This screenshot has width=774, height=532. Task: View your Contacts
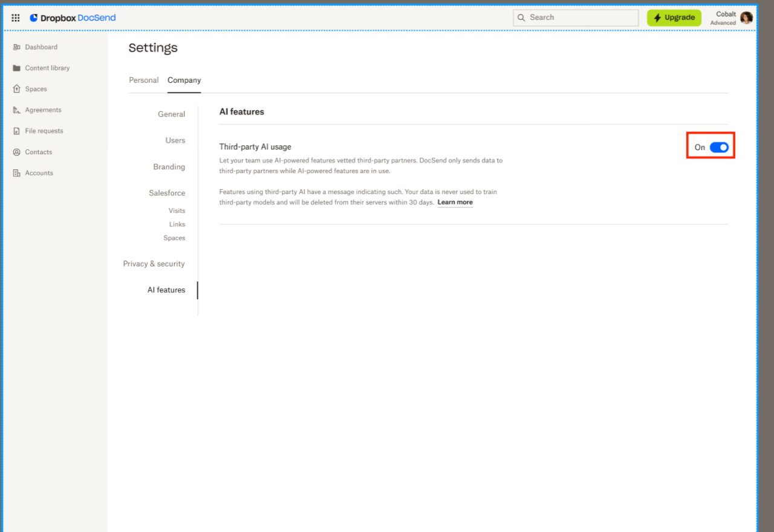tap(38, 152)
